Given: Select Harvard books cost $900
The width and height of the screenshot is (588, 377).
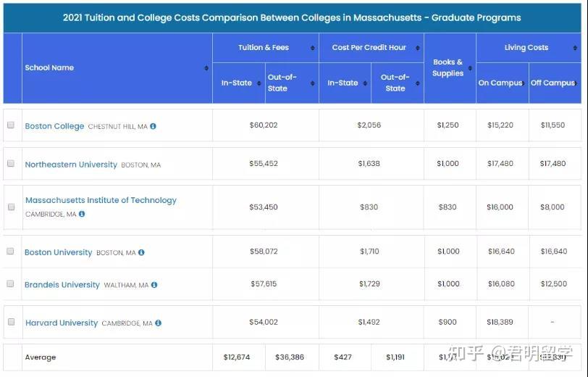Looking at the screenshot, I should tap(448, 322).
